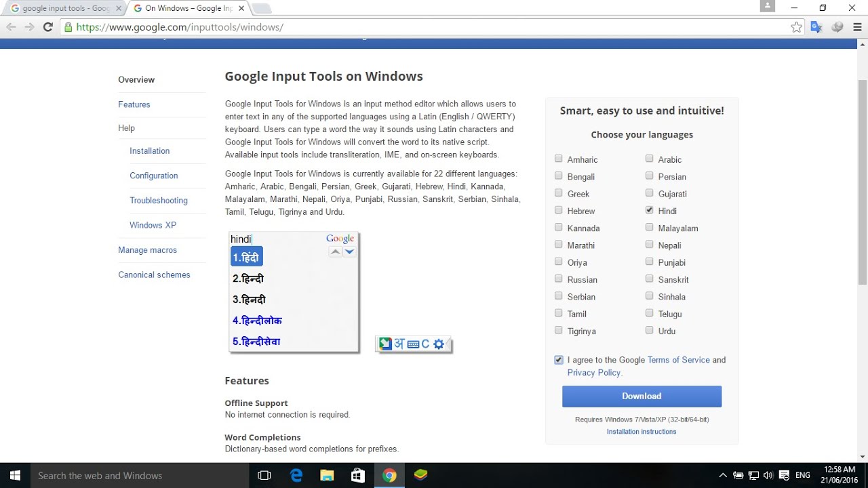Select the Gujarati checkbox
This screenshot has width=868, height=488.
[x=650, y=193]
